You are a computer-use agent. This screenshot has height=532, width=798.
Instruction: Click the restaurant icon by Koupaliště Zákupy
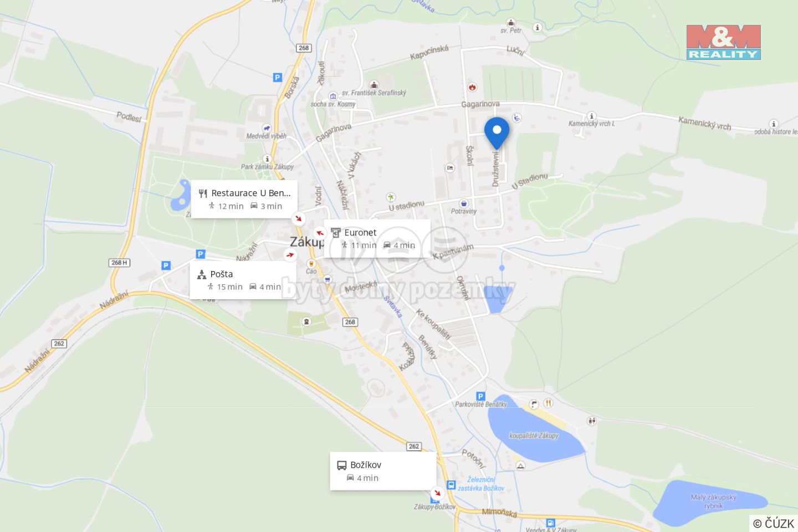548,403
